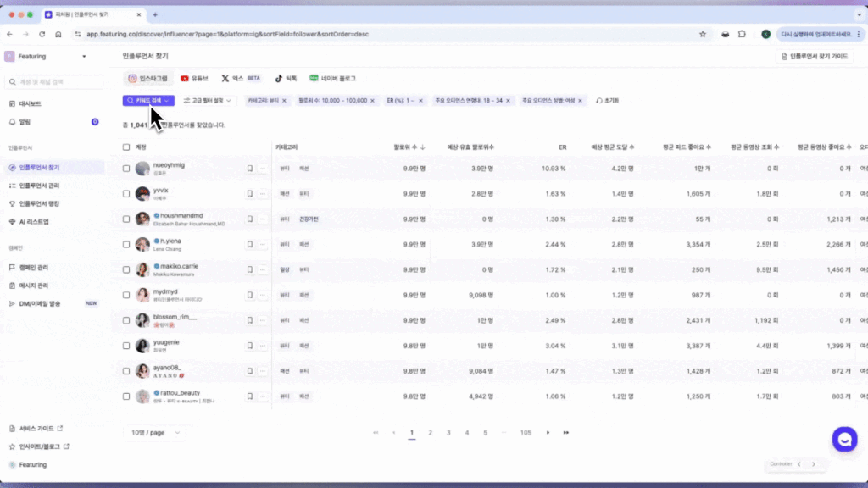Viewport: 868px width, 488px height.
Task: Go to page 3 of results
Action: [x=448, y=433]
